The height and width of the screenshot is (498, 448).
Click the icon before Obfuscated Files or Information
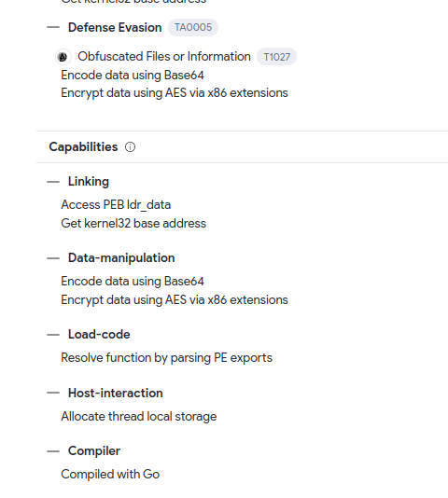click(63, 57)
